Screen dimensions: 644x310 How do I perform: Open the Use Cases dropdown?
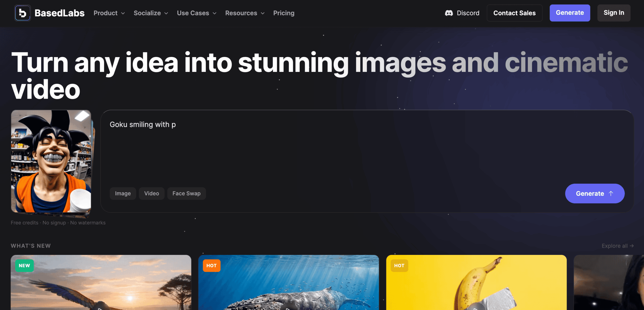[196, 13]
